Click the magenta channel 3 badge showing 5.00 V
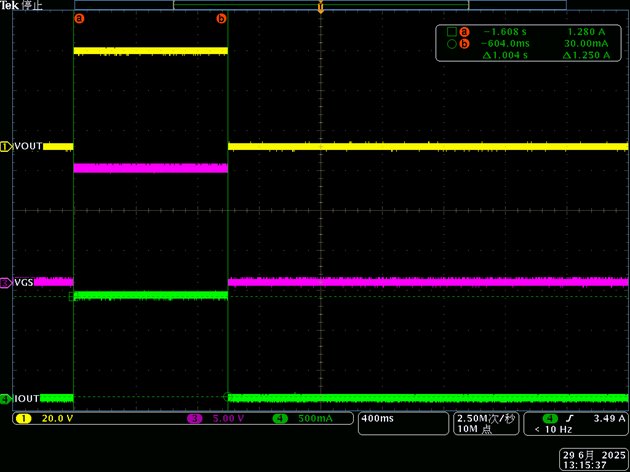The image size is (630, 472). 194,419
